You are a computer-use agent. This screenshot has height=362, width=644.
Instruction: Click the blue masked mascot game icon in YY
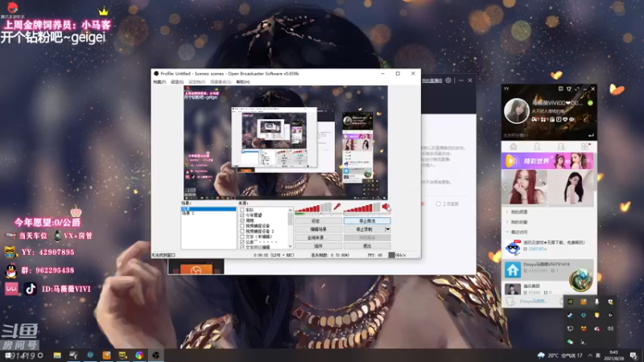click(x=513, y=248)
